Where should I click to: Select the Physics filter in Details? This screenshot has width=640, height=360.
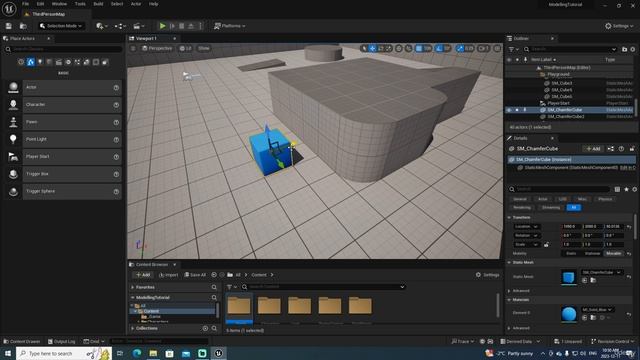tap(605, 199)
